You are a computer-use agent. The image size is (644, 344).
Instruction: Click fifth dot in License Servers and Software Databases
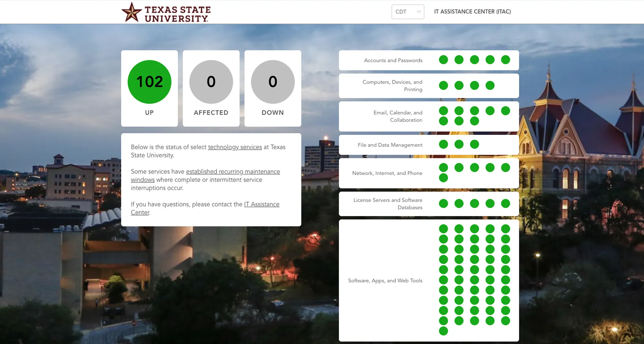tap(505, 204)
